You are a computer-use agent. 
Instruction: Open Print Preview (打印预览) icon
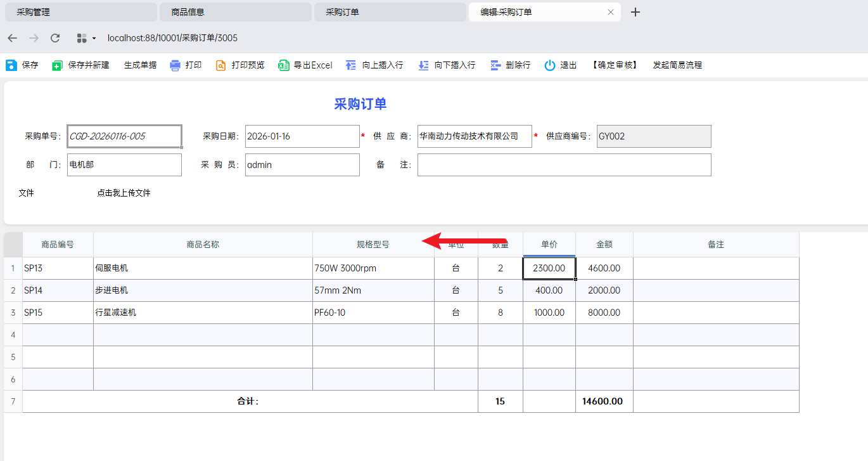pyautogui.click(x=221, y=65)
